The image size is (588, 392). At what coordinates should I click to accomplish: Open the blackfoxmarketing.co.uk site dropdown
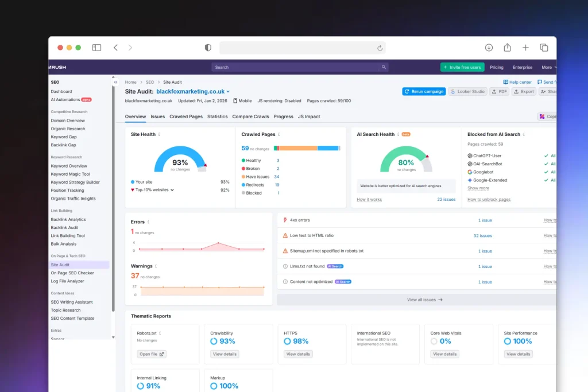coord(193,91)
